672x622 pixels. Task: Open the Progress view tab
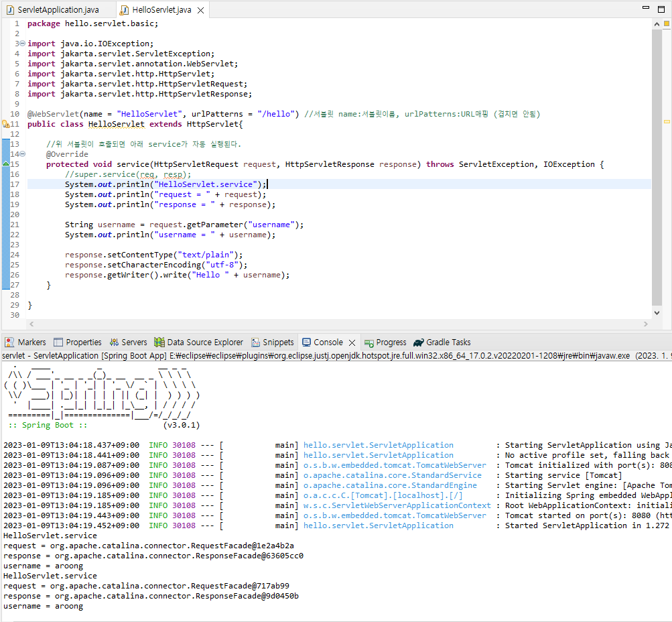[385, 342]
